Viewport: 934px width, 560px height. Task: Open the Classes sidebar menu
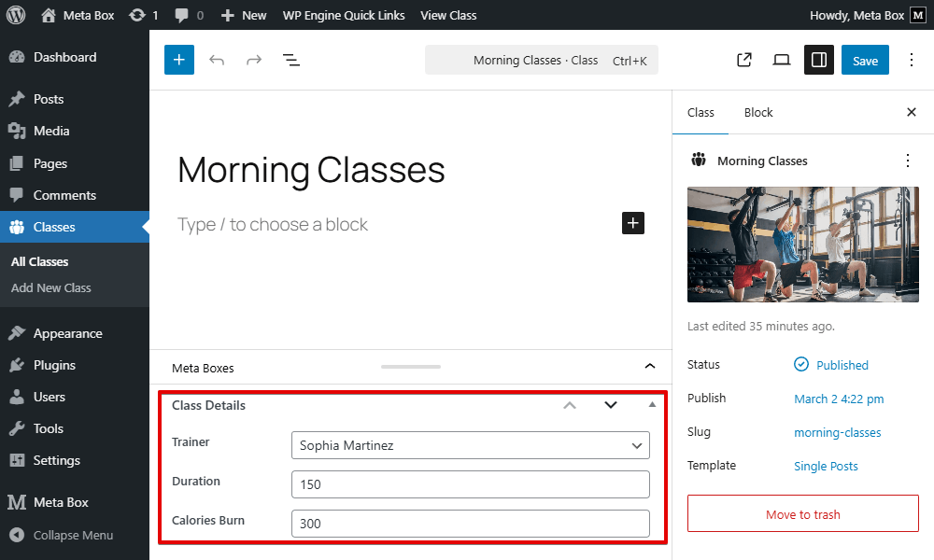(x=75, y=227)
